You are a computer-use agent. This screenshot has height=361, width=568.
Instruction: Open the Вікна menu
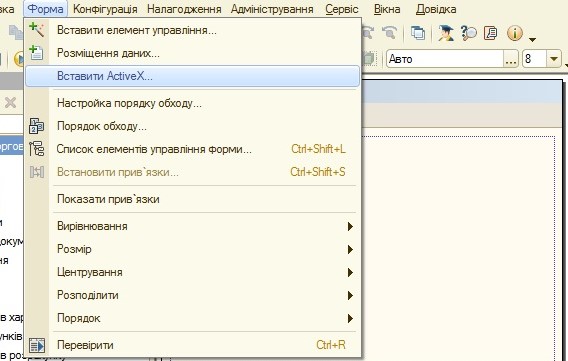(x=387, y=9)
